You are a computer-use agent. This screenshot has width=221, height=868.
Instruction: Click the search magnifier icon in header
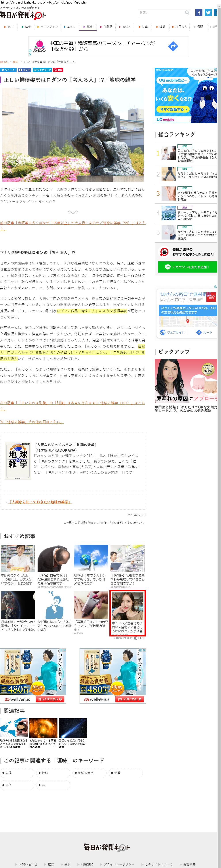click(x=187, y=13)
